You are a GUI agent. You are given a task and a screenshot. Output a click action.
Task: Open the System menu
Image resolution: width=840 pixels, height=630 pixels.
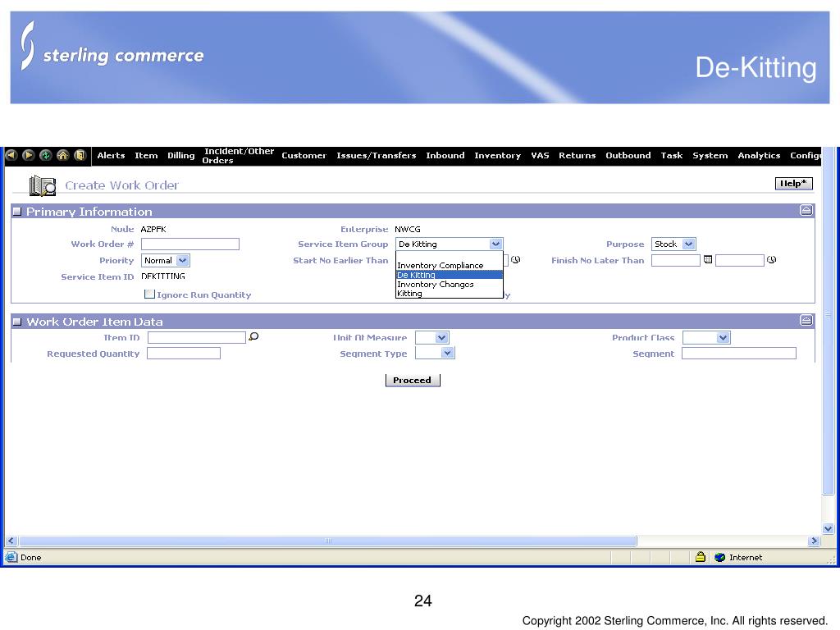click(710, 155)
